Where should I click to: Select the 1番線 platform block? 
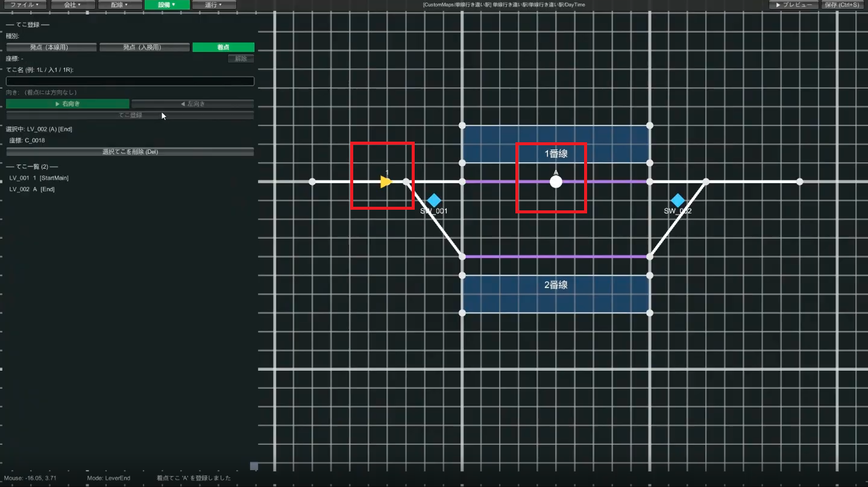pyautogui.click(x=556, y=144)
